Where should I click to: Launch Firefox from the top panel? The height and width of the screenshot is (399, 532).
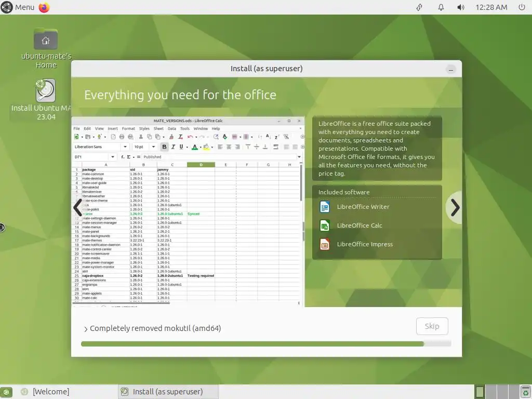[x=44, y=7]
